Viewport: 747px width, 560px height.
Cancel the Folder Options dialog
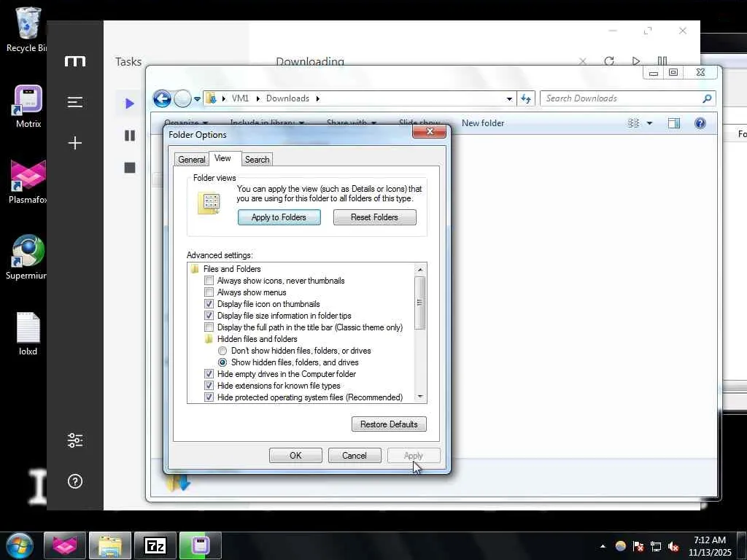coord(355,455)
